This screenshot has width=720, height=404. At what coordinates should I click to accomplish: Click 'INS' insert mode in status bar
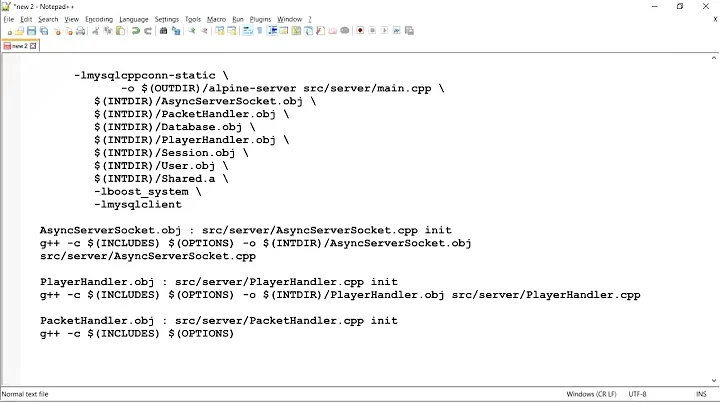tap(701, 394)
